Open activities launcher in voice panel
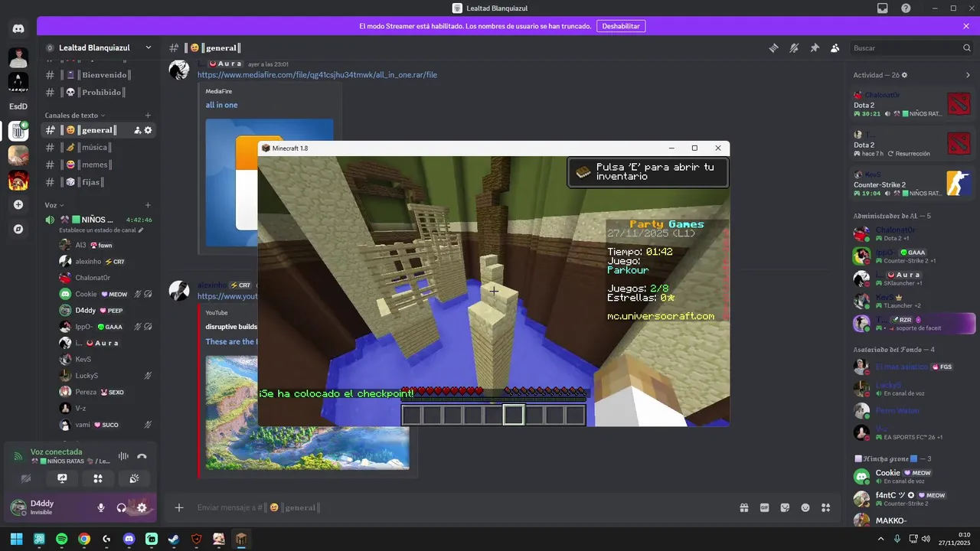This screenshot has width=980, height=551. pos(98,478)
